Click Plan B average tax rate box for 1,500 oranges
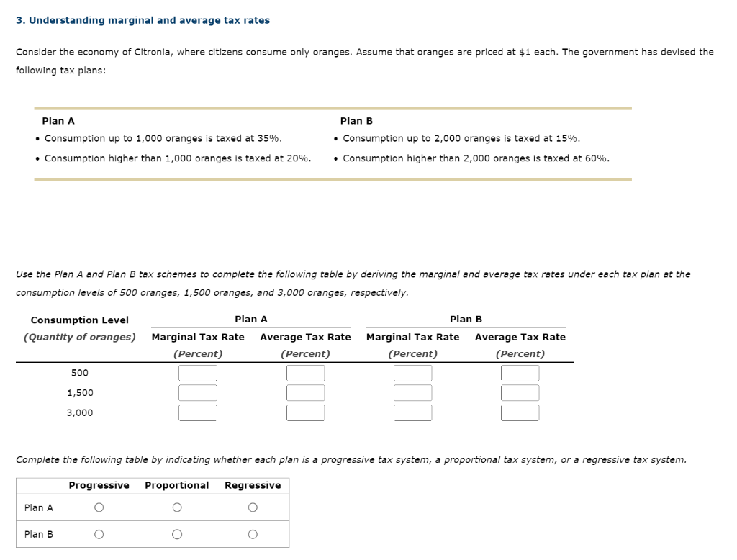 (520, 393)
